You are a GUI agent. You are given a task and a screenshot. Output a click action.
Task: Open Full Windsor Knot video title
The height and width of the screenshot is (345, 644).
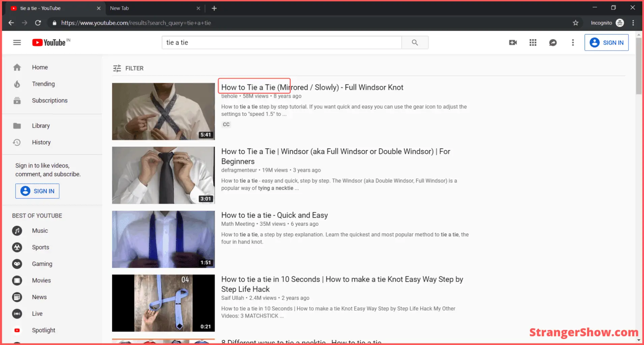312,87
